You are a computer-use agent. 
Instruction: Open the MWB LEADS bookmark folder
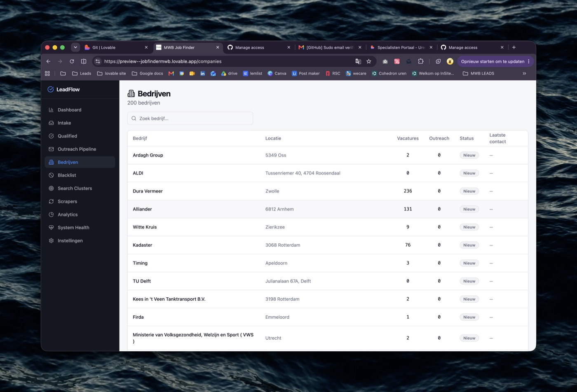point(478,73)
